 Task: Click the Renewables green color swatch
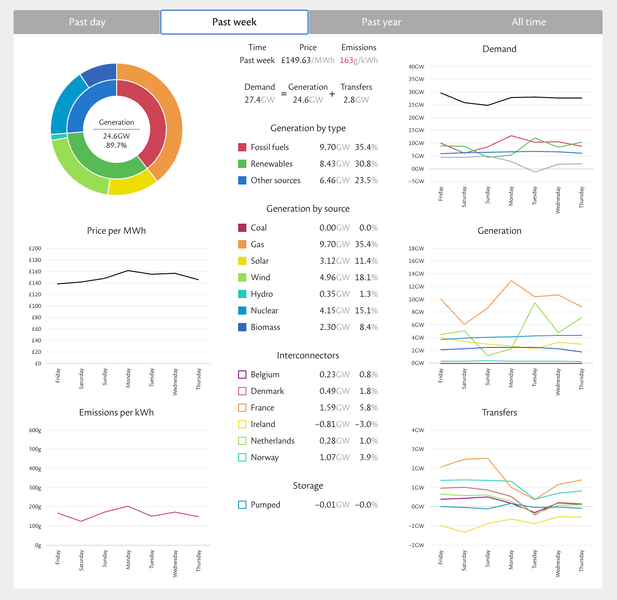(x=242, y=164)
